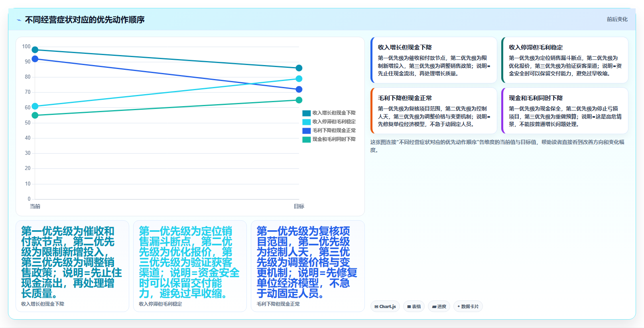Click the 目标 data point of 毛利下降但现金正常 line

coord(299,89)
